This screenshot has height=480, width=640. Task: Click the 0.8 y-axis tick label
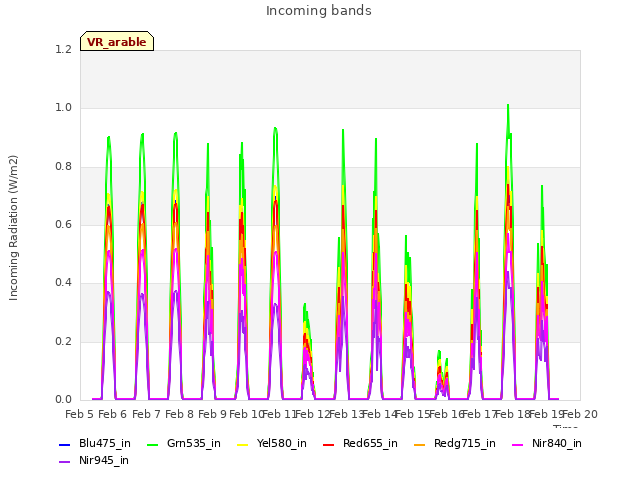(x=63, y=166)
